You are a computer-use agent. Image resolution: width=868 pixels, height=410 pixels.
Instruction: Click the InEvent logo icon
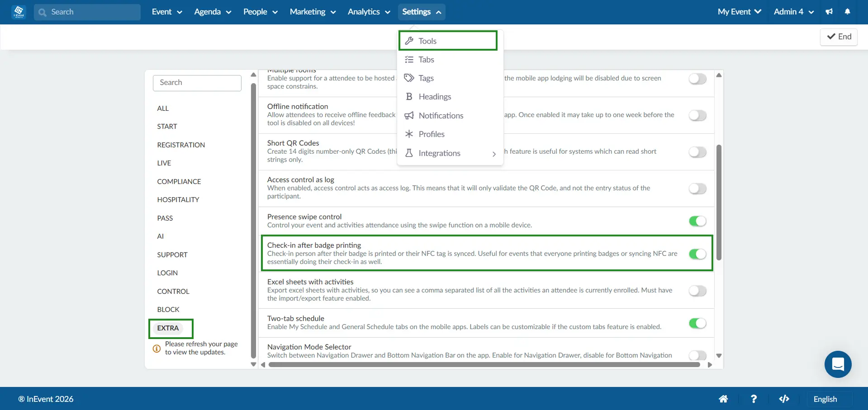click(x=19, y=12)
